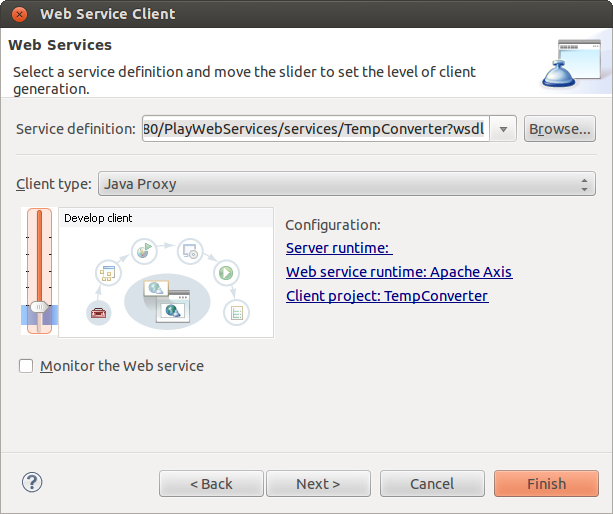Click the Assemble stage icon with yellow blocks

pos(107,271)
